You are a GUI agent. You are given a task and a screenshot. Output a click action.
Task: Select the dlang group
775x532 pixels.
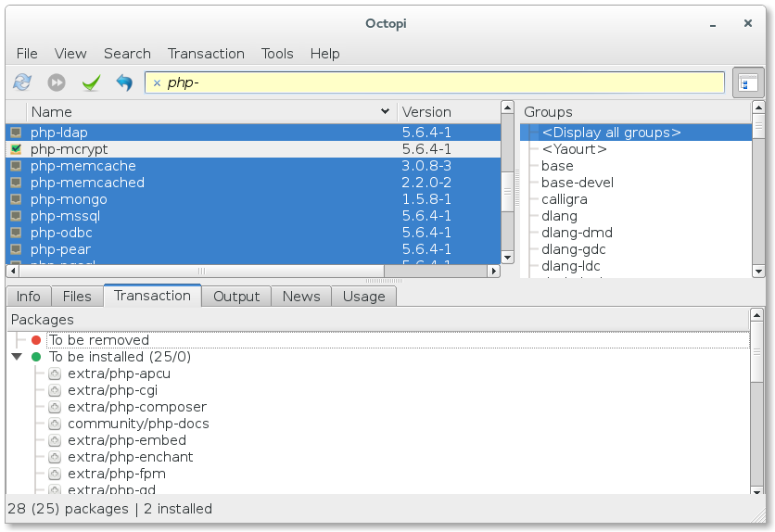coord(559,216)
